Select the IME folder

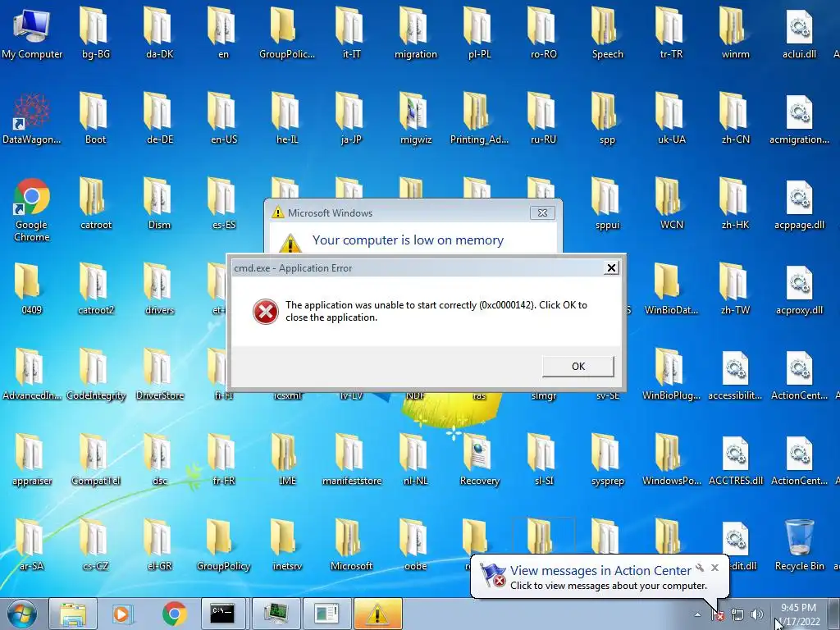coord(287,459)
